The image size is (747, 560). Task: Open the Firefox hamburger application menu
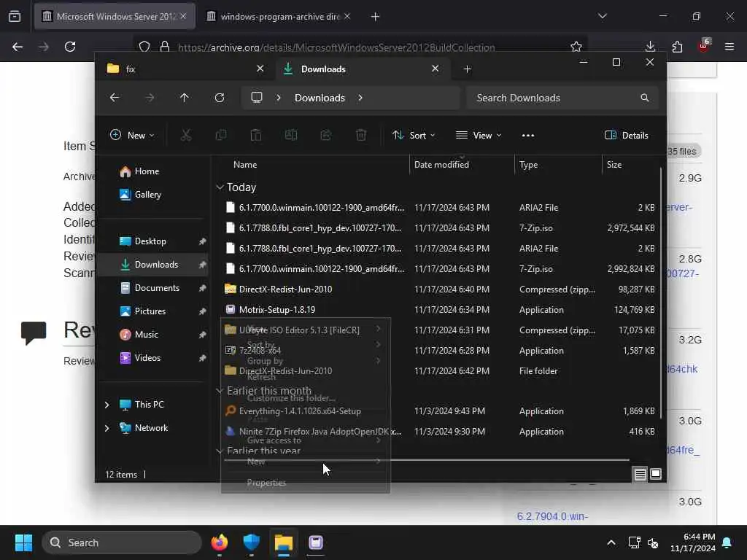(729, 47)
